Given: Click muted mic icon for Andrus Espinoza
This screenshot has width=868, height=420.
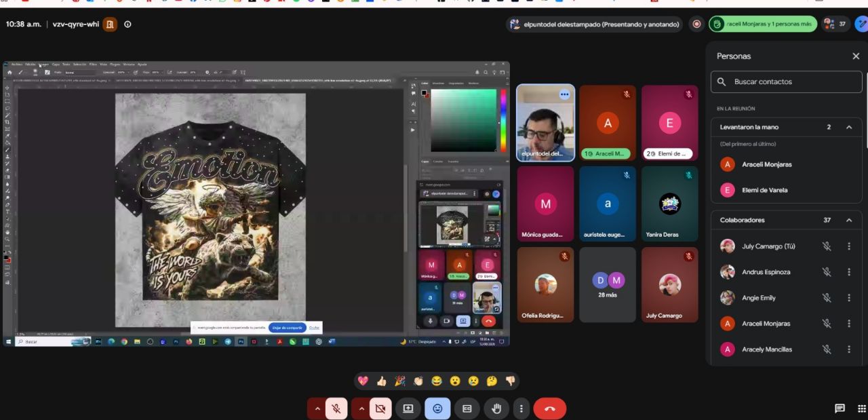Looking at the screenshot, I should pyautogui.click(x=827, y=272).
